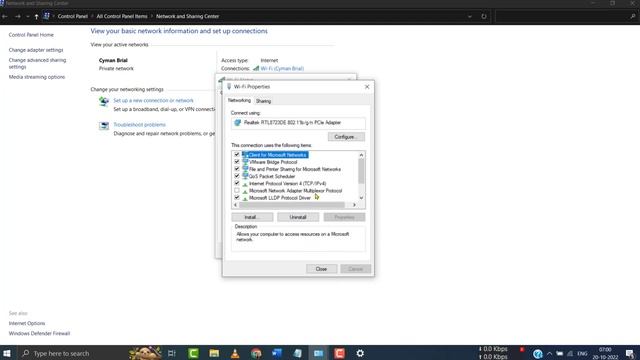The height and width of the screenshot is (360, 640).
Task: Click the Realtek adapter icon in Connect using
Action: (x=238, y=122)
